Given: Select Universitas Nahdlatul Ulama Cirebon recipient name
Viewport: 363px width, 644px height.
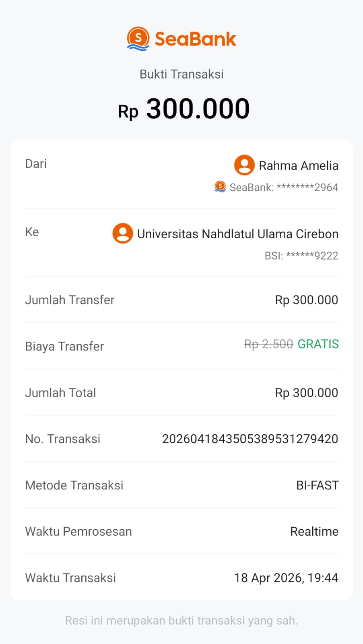Looking at the screenshot, I should (x=237, y=234).
